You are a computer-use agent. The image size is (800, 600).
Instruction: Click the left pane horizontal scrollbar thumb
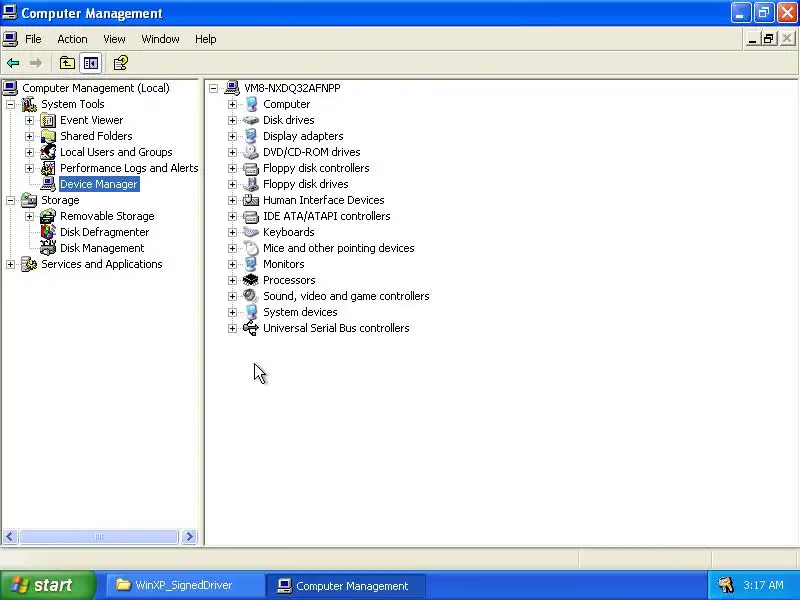pos(99,537)
